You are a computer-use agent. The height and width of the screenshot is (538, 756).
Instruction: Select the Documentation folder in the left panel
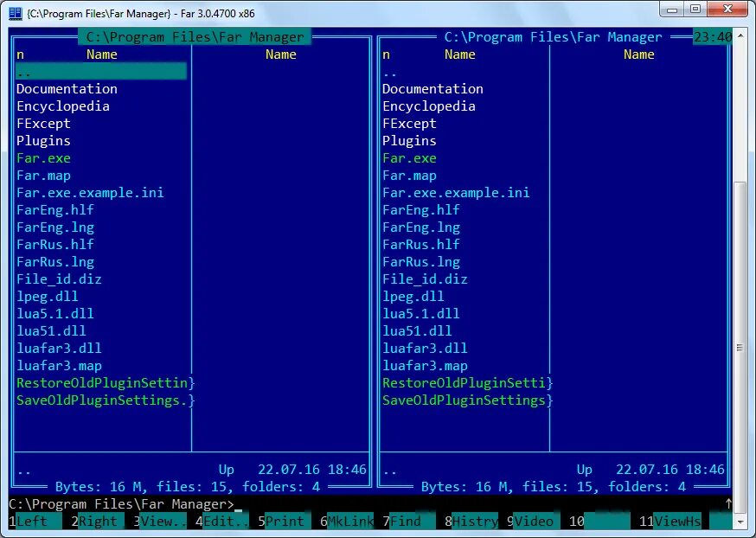(67, 89)
